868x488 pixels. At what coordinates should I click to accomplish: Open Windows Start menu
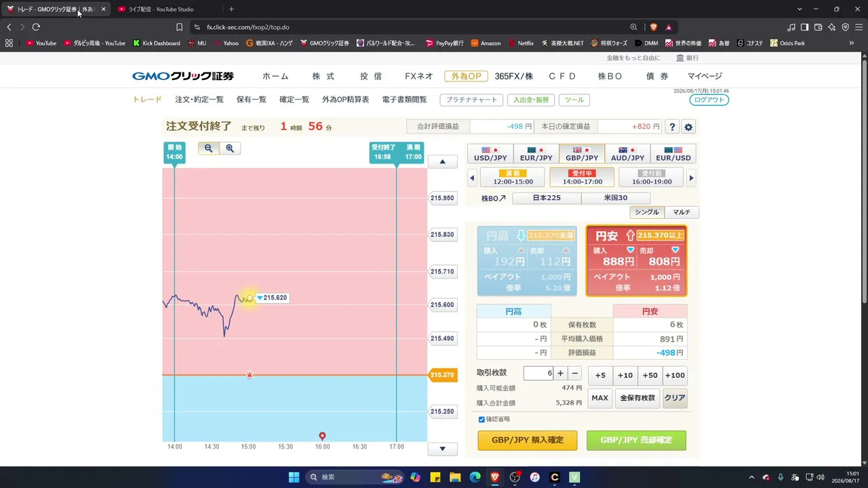294,477
